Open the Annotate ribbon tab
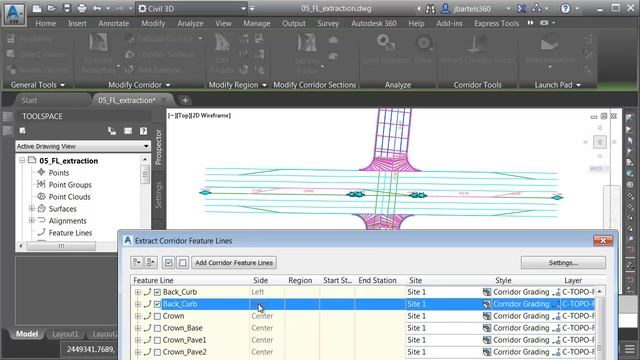The image size is (640, 360). tap(113, 23)
